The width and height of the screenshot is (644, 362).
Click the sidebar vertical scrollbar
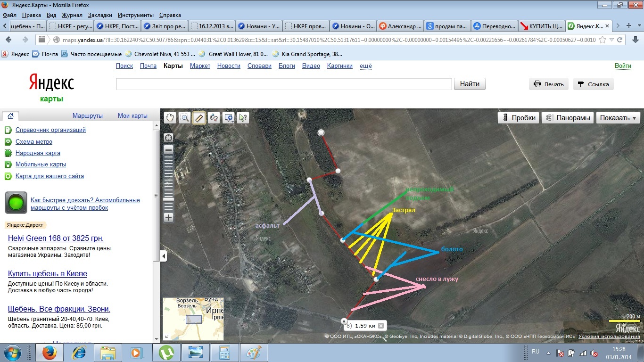tap(156, 196)
